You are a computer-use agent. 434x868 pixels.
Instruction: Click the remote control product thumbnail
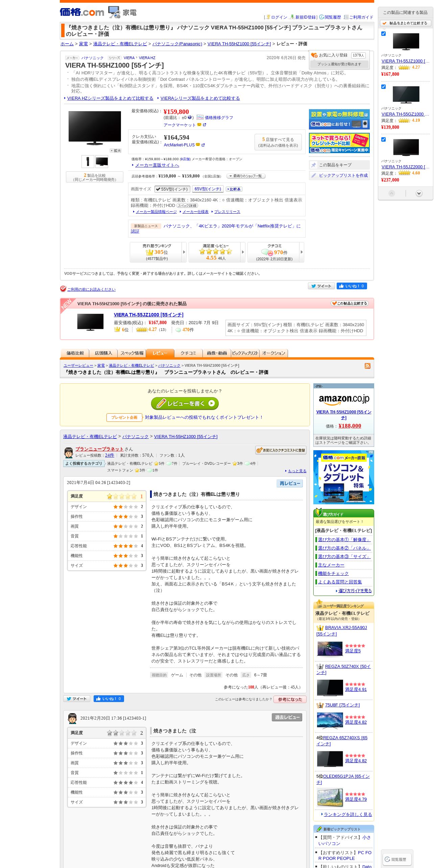coord(88,162)
